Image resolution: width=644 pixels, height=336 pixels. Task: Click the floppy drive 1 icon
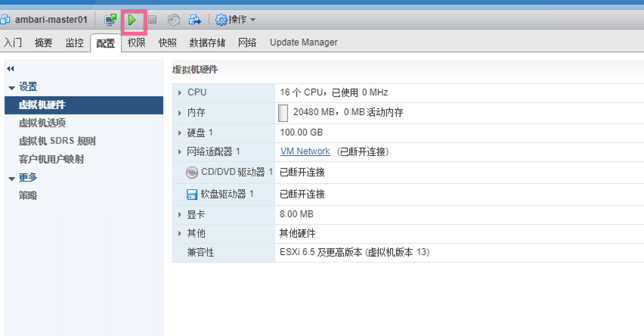click(x=191, y=194)
